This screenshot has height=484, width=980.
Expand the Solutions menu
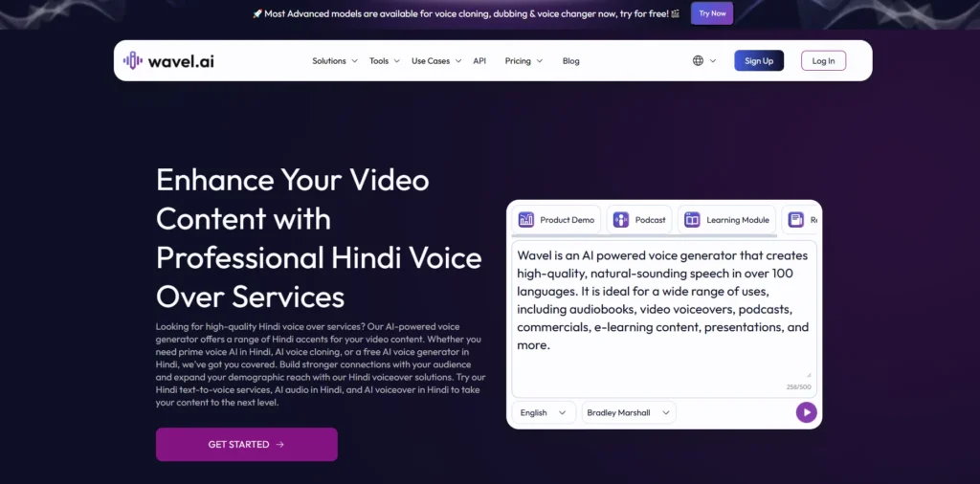pyautogui.click(x=334, y=61)
